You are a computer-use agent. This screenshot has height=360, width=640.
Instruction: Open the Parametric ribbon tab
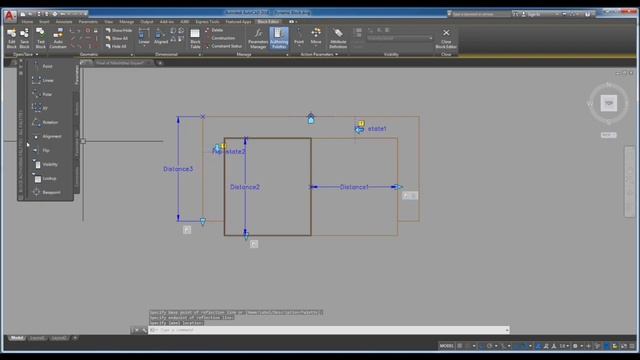[x=88, y=22]
